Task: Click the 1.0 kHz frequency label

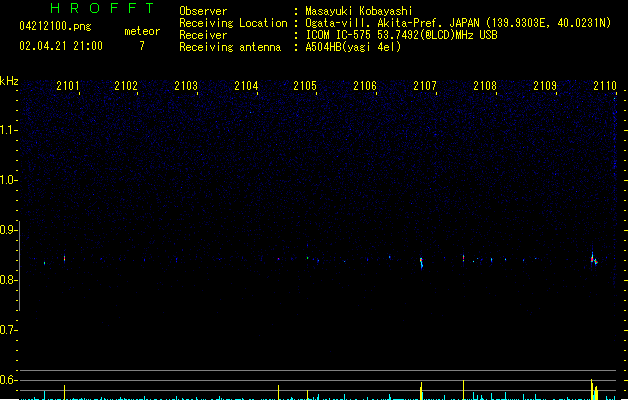Action: click(x=8, y=180)
